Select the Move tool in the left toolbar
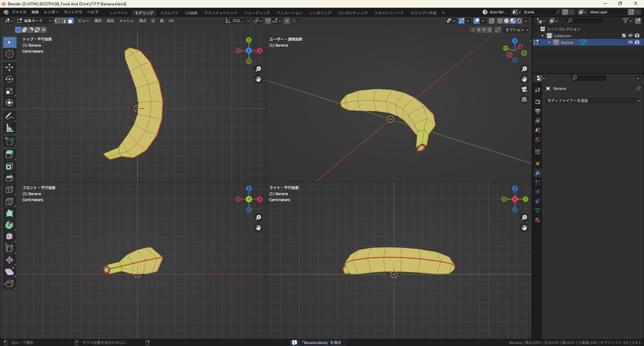 click(9, 67)
